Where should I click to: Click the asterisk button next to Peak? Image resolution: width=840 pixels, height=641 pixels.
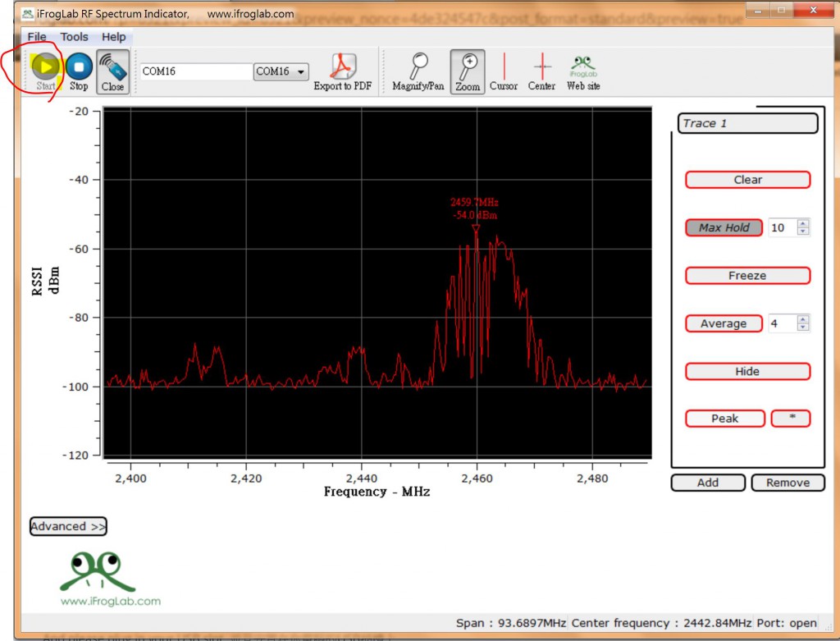coord(791,419)
